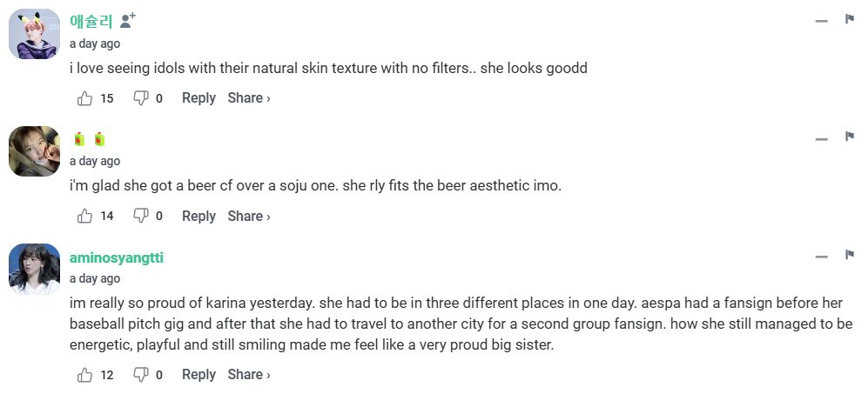
Task: Follow user 애슐리 with the add-person icon
Action: pos(128,20)
